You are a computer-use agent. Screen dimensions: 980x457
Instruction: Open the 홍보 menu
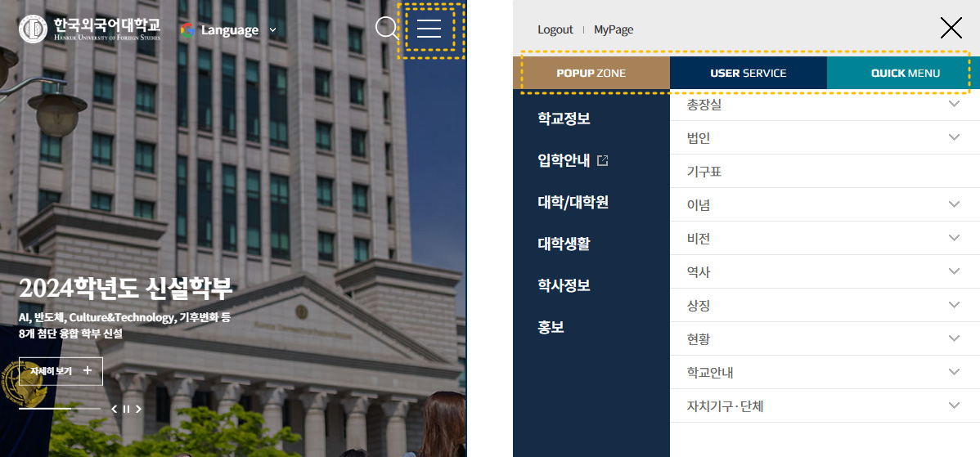551,327
